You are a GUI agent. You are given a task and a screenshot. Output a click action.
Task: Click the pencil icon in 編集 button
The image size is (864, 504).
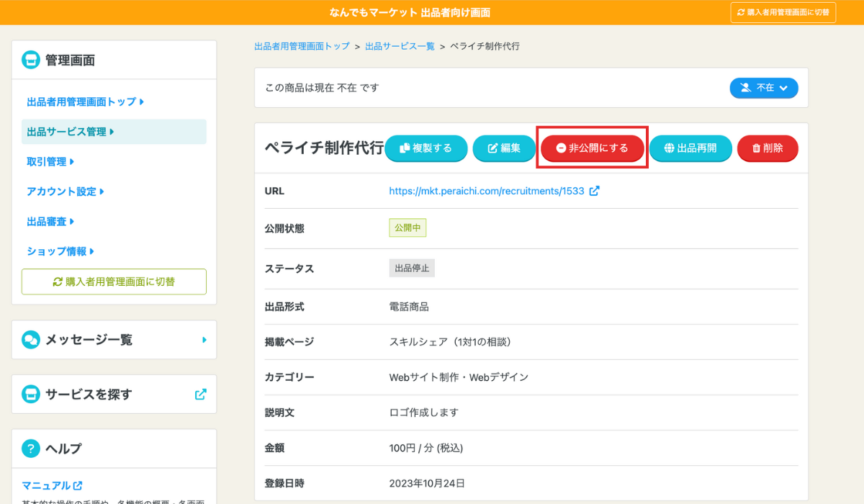tap(493, 148)
